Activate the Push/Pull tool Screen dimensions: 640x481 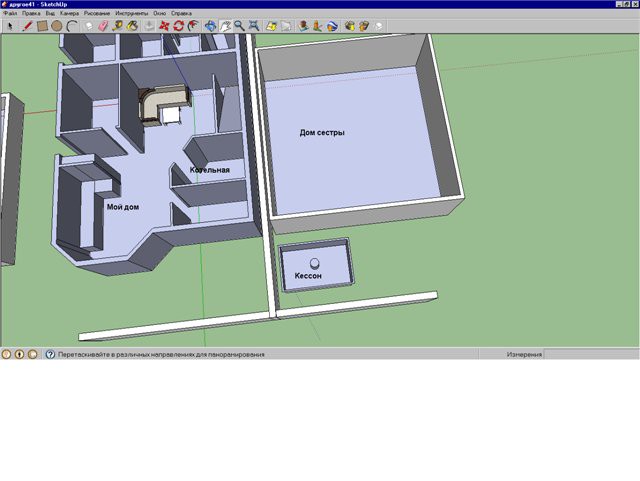tap(149, 26)
